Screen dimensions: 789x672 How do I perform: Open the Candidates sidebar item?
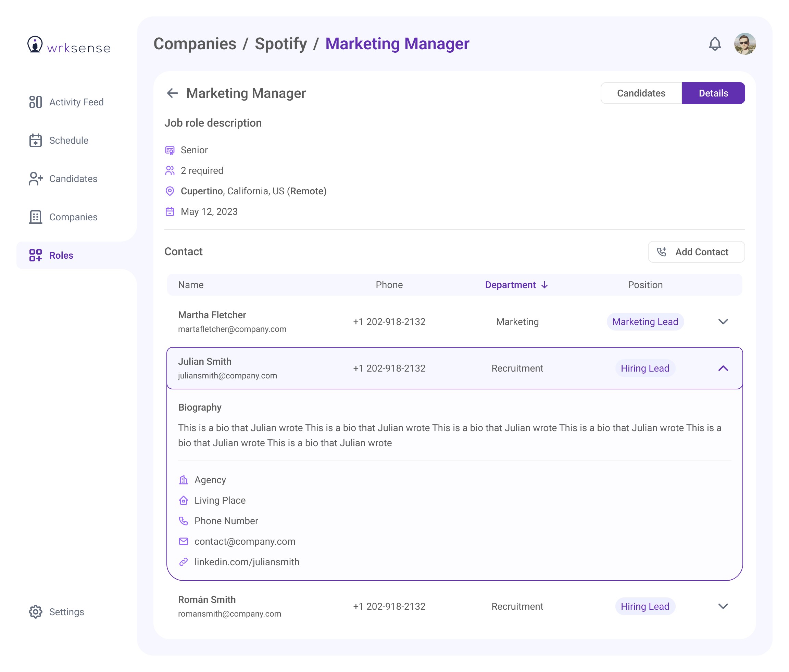coord(64,179)
